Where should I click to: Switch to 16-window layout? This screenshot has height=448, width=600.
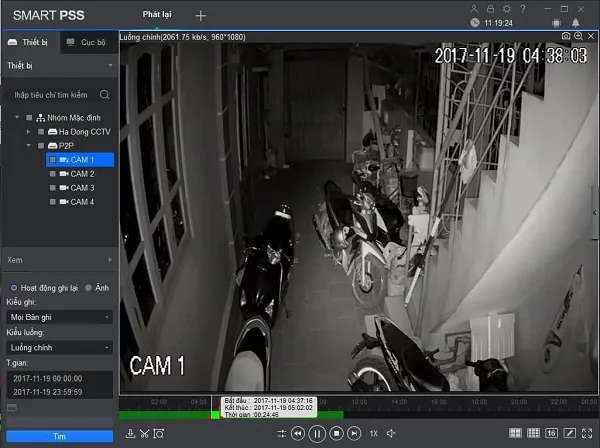tap(551, 433)
